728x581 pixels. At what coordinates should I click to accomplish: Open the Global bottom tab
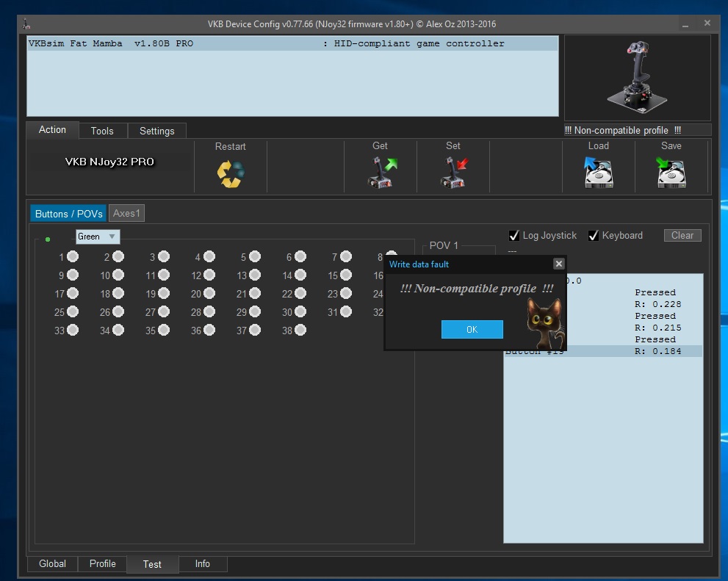[52, 563]
